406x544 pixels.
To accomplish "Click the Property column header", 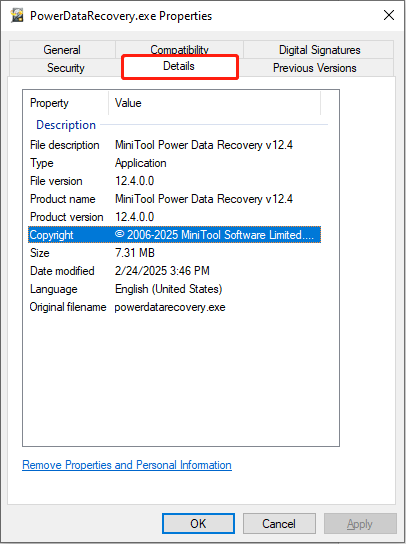I will coord(66,103).
